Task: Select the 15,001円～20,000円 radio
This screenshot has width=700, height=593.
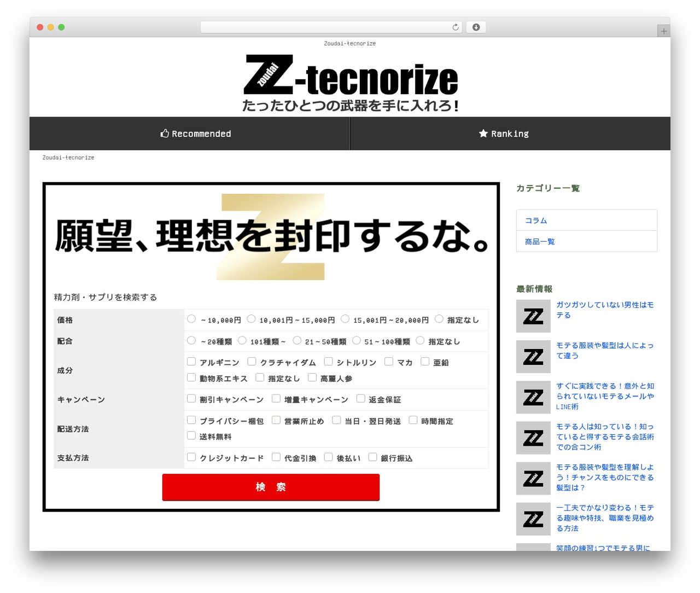Action: [x=345, y=319]
